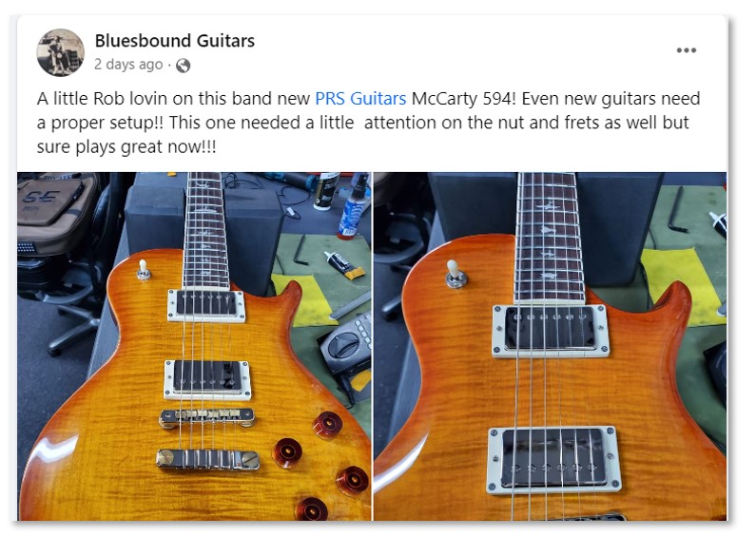Click the neck pickup in right photo
This screenshot has width=756, height=537.
click(551, 331)
